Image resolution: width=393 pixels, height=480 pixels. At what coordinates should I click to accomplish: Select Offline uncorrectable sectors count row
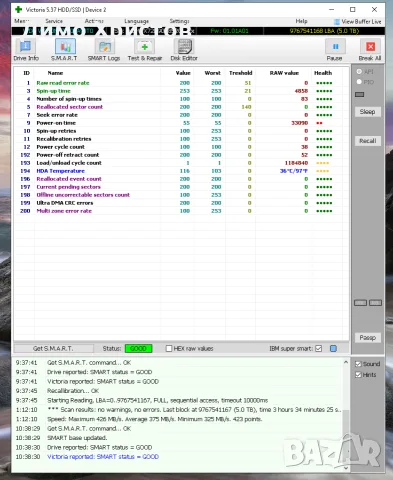(181, 195)
